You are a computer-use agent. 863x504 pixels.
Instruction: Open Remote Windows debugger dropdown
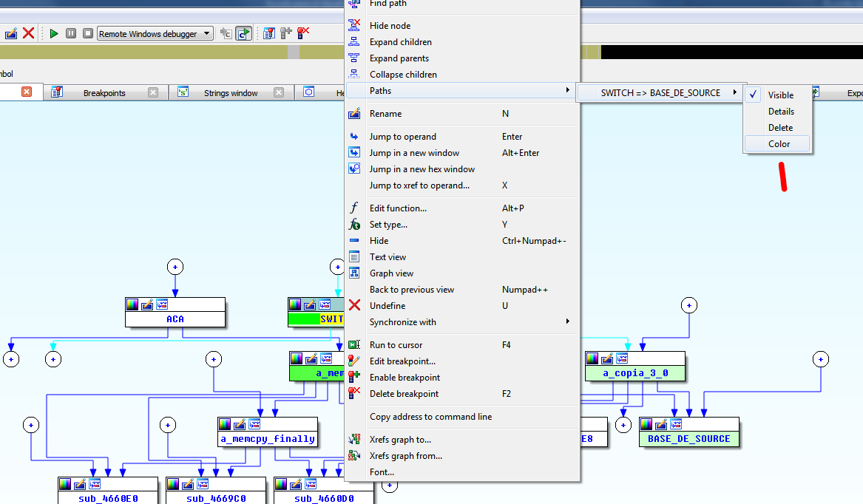click(x=206, y=33)
